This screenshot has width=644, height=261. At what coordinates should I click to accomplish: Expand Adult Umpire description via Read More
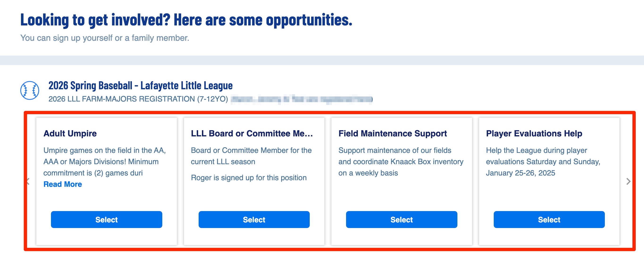(63, 184)
